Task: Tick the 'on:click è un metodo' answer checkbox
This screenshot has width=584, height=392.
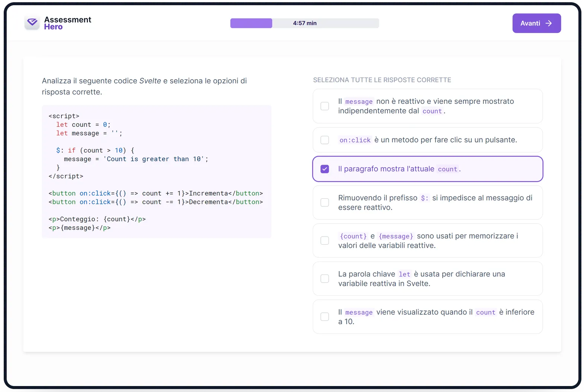Action: 325,140
